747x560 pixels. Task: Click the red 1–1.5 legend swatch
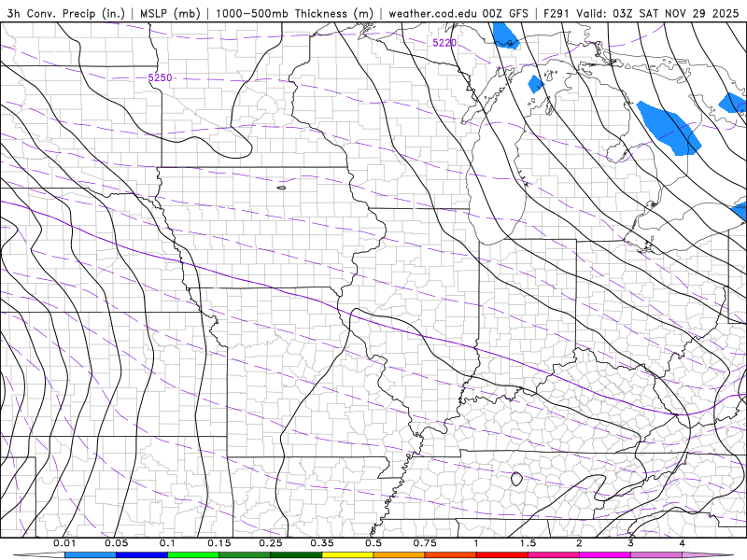pyautogui.click(x=502, y=555)
